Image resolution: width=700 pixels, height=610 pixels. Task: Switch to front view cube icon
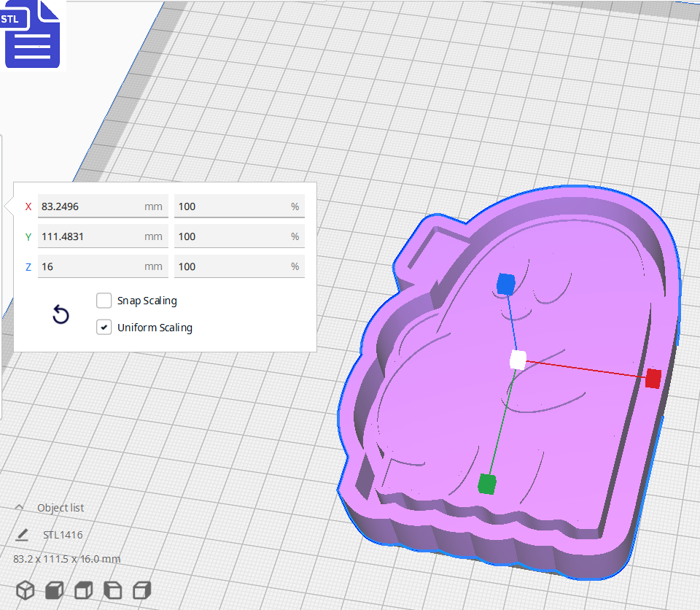point(55,590)
